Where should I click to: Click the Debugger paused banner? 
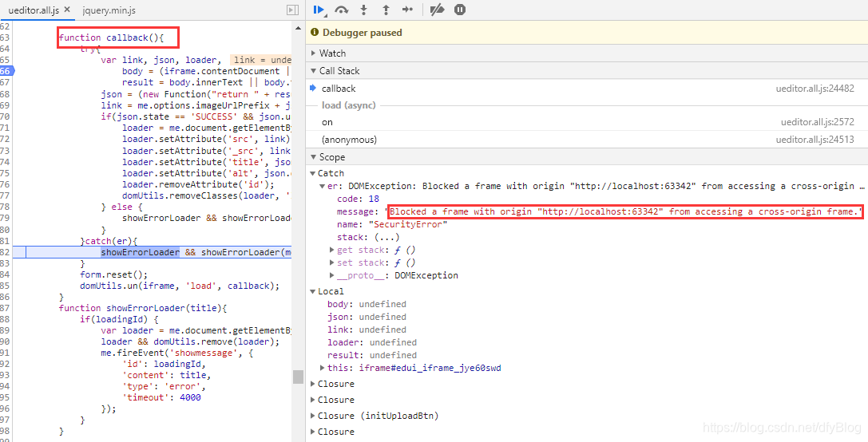click(x=587, y=33)
